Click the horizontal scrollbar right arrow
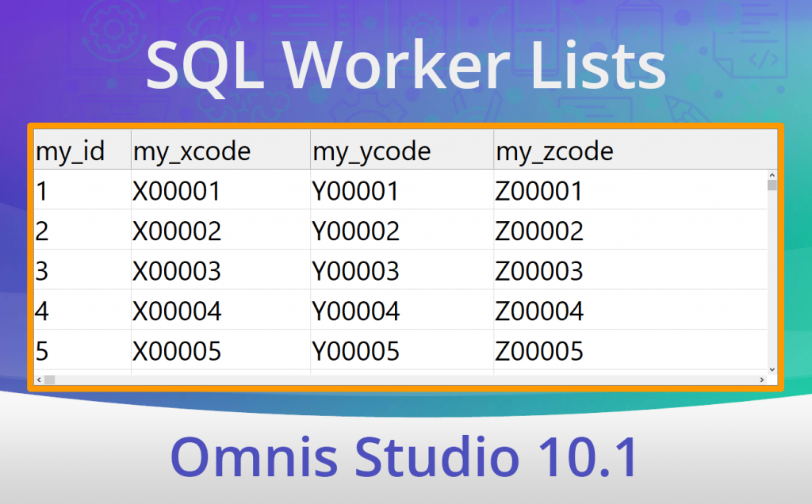 (762, 380)
